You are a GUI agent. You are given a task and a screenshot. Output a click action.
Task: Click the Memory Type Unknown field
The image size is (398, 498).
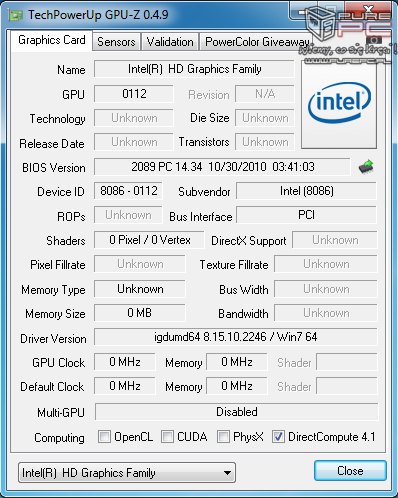[140, 289]
